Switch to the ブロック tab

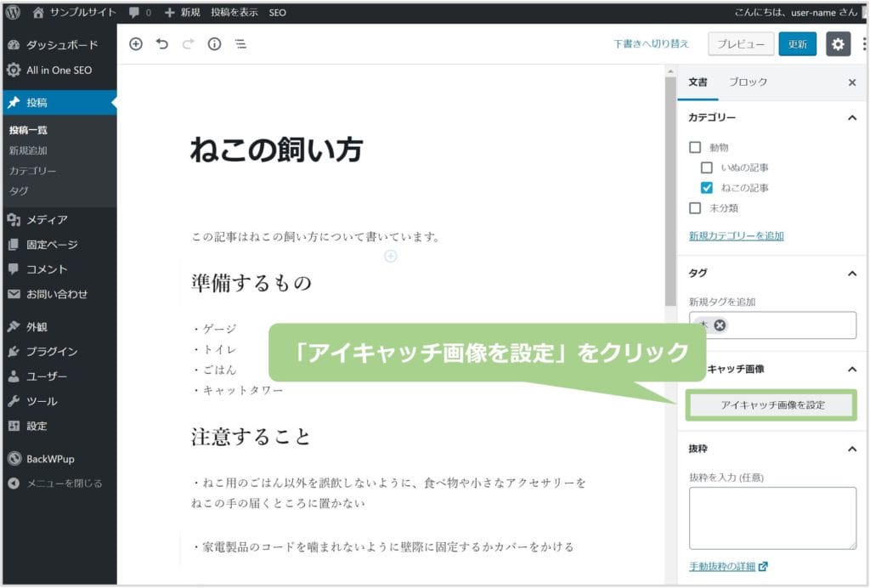click(748, 82)
